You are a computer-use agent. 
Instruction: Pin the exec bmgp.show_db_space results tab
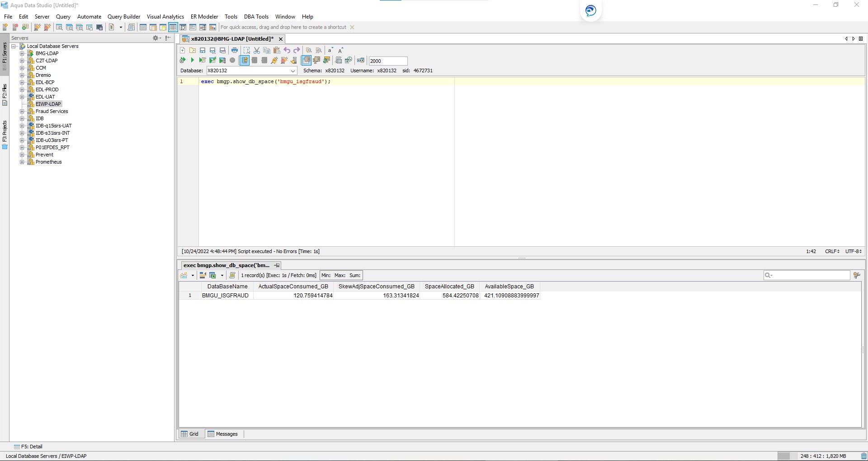[x=277, y=265]
